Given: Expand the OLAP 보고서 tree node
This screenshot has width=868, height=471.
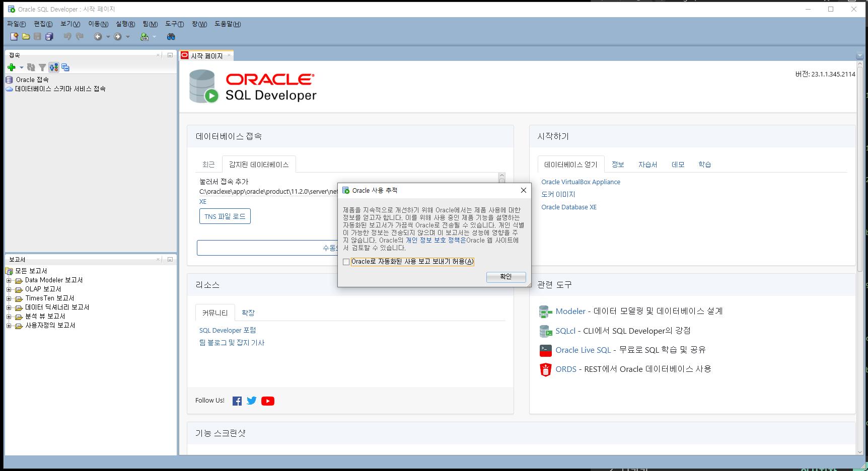Looking at the screenshot, I should point(9,290).
